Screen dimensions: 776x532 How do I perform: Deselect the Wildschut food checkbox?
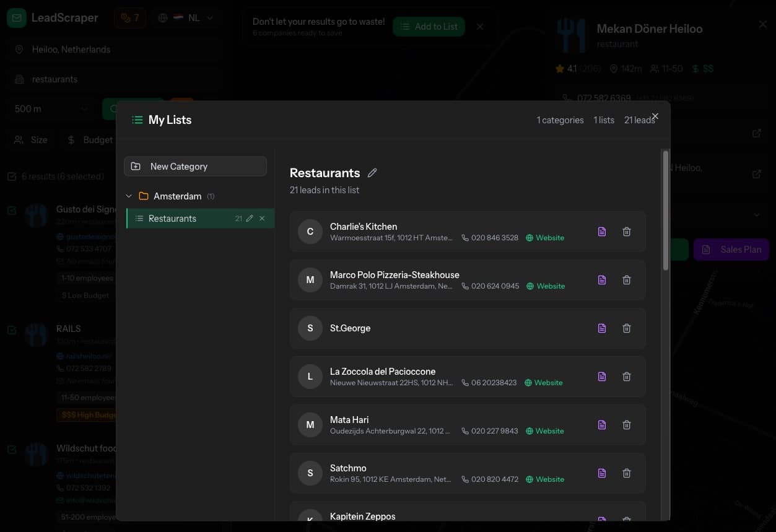11,448
